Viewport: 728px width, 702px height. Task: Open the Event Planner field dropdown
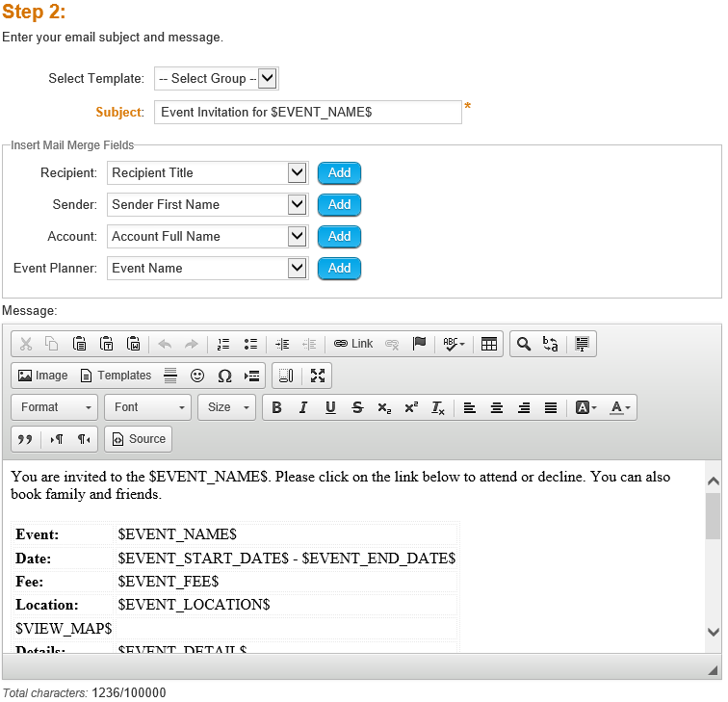[x=297, y=269]
